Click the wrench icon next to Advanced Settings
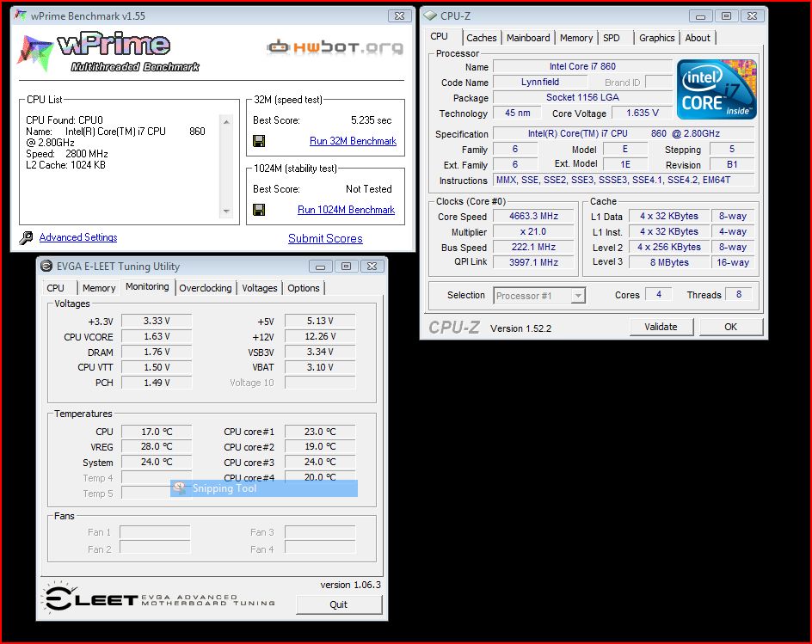Screen dimensions: 812x644 tap(26, 237)
